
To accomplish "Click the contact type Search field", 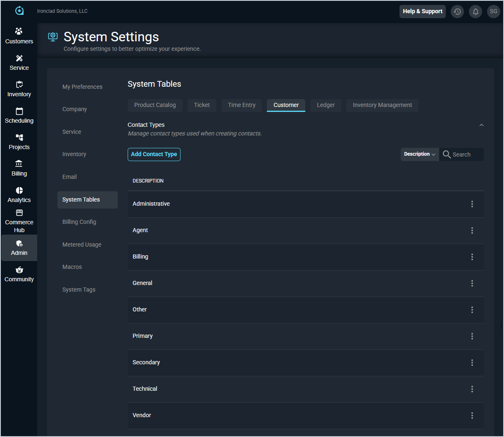I will coord(465,154).
